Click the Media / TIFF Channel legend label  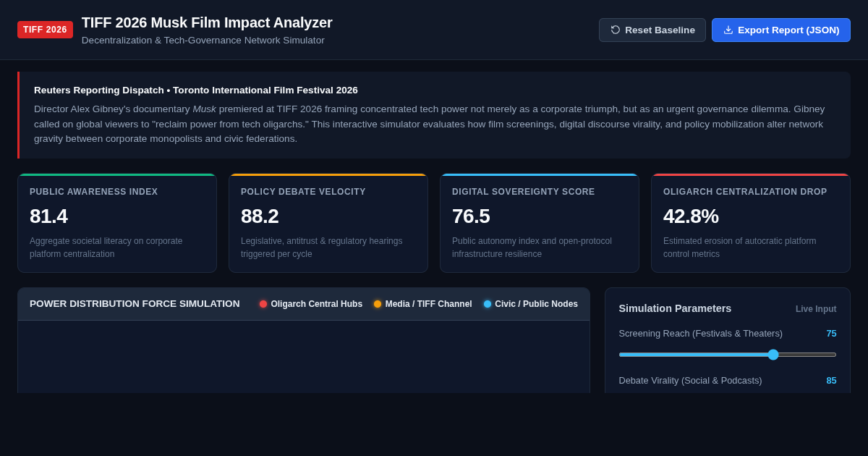coord(429,304)
